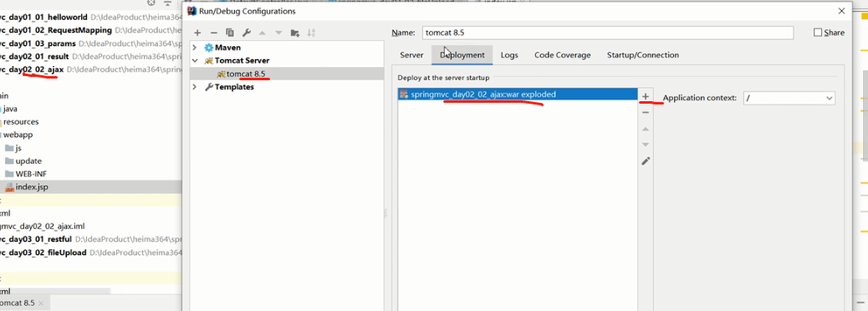This screenshot has height=311, width=868.
Task: Select index.jsp in project tree
Action: point(32,187)
